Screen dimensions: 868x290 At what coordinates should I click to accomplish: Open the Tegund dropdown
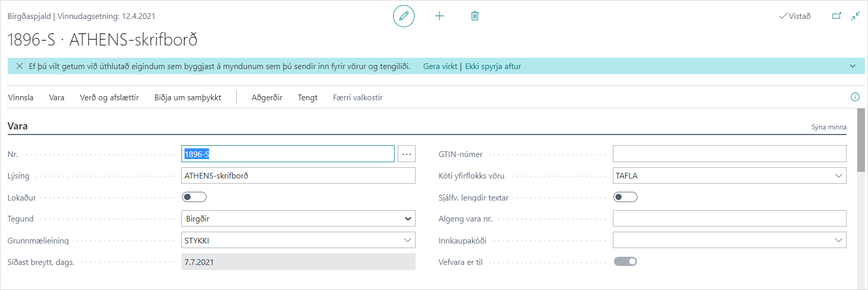click(298, 218)
